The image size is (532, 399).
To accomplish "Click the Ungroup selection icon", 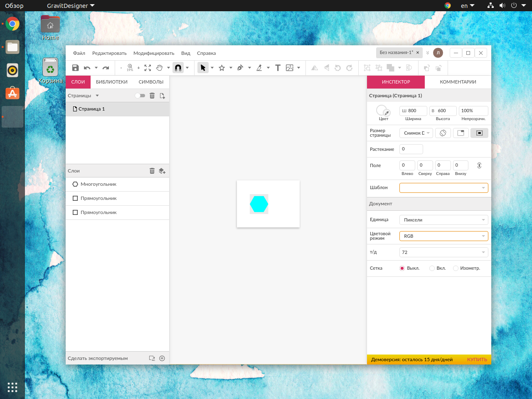I will coord(379,68).
